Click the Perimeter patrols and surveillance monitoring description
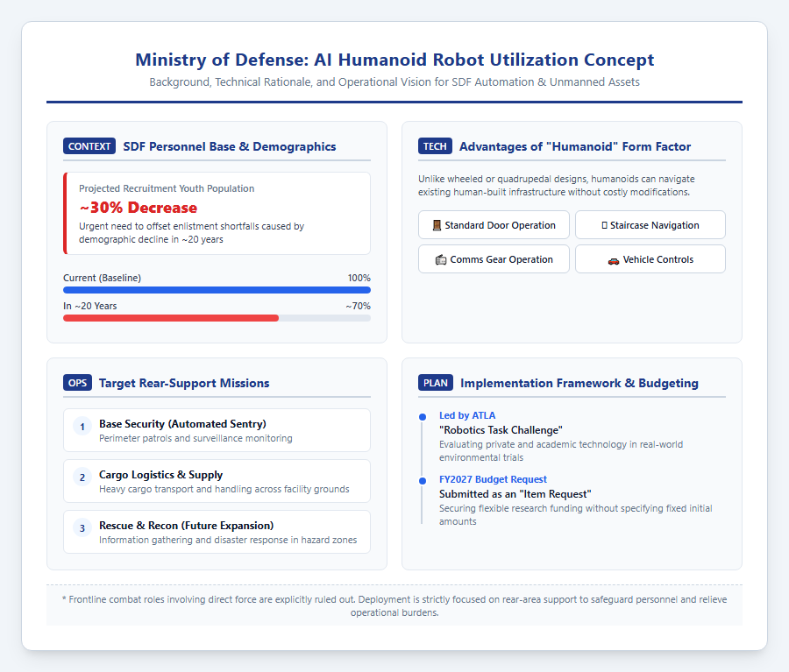This screenshot has width=789, height=672. tap(195, 439)
